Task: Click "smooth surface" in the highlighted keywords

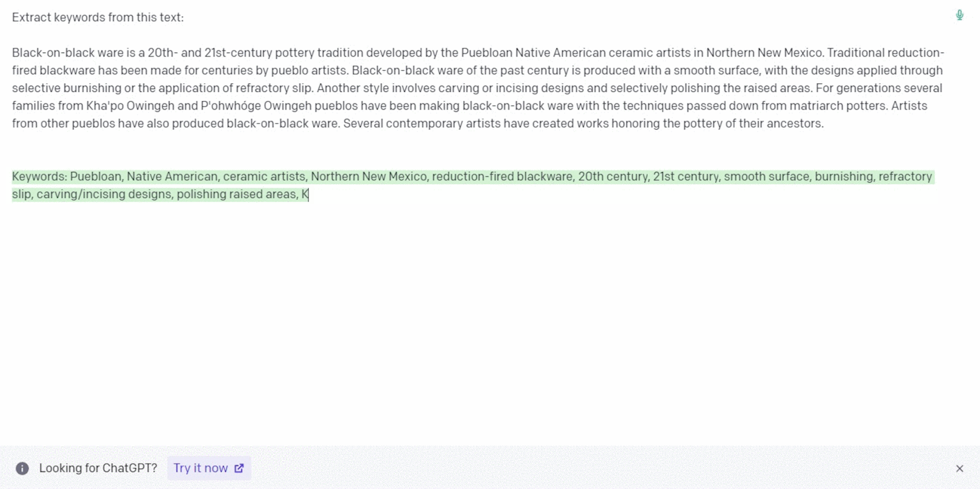Action: click(x=767, y=177)
